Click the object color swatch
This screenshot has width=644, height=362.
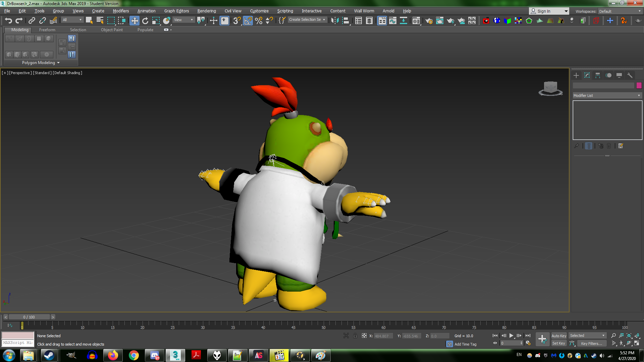tap(639, 85)
